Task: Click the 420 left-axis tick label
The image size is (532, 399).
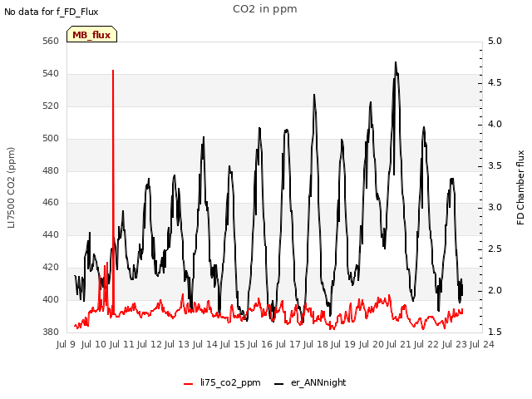Action: (x=51, y=267)
